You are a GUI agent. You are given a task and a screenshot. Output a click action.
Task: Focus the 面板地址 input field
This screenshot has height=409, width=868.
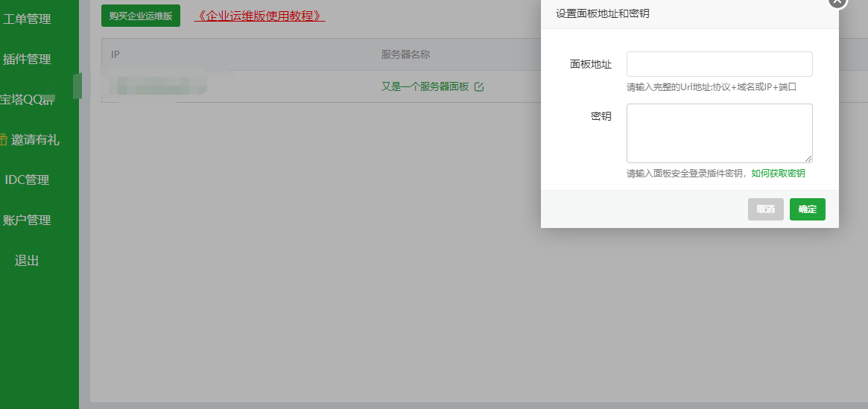tap(719, 64)
